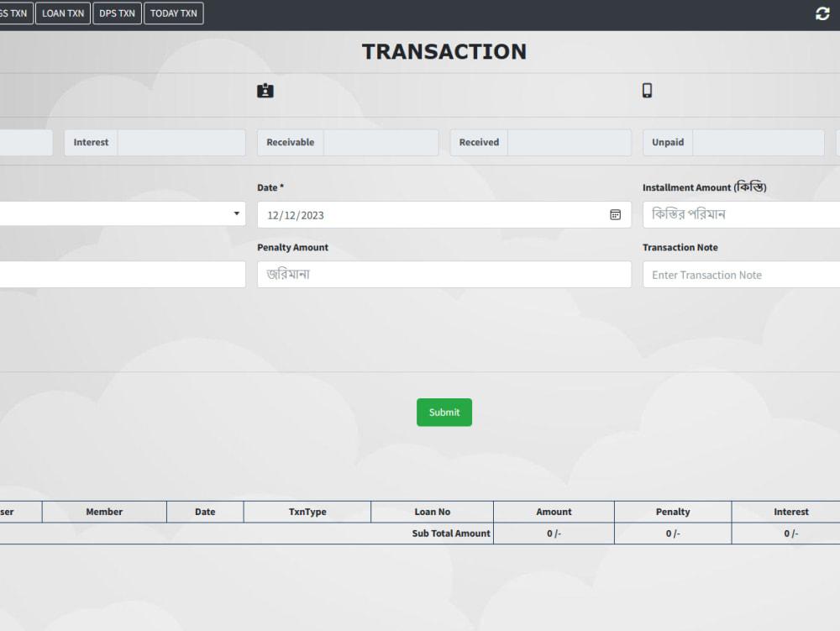Click the Transaction Note label
840x631 pixels.
680,248
